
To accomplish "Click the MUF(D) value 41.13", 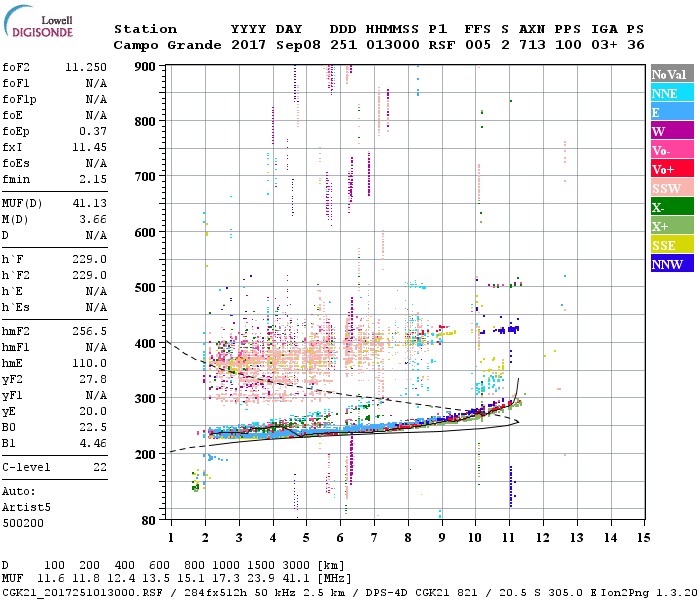I will click(x=89, y=203).
